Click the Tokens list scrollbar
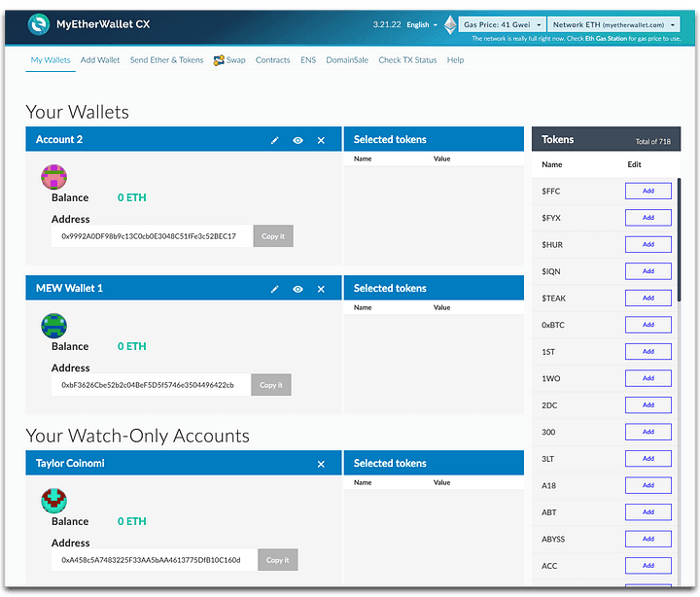 (679, 240)
